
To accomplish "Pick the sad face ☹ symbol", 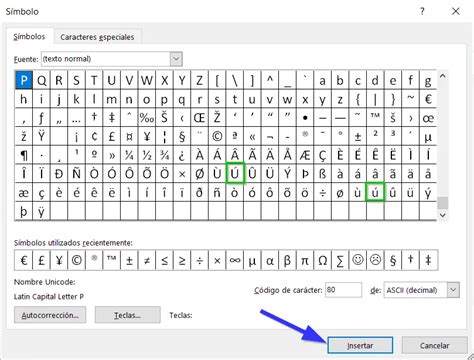I will coord(375,260).
